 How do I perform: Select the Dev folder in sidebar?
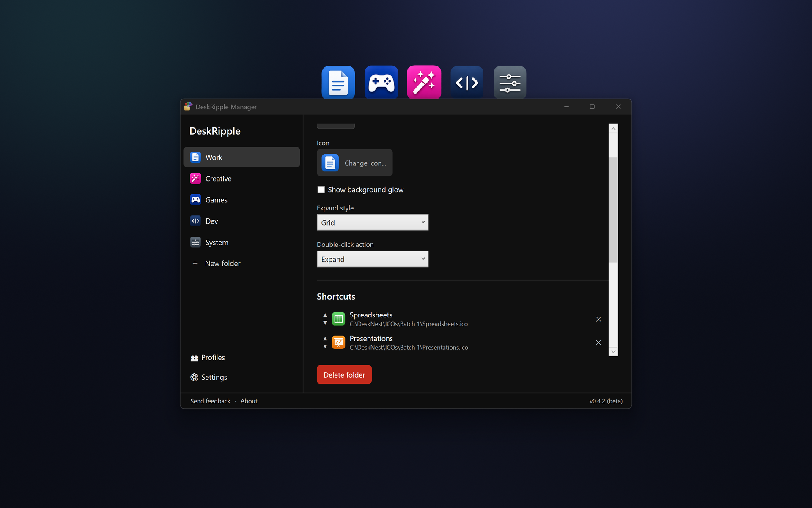point(241,221)
